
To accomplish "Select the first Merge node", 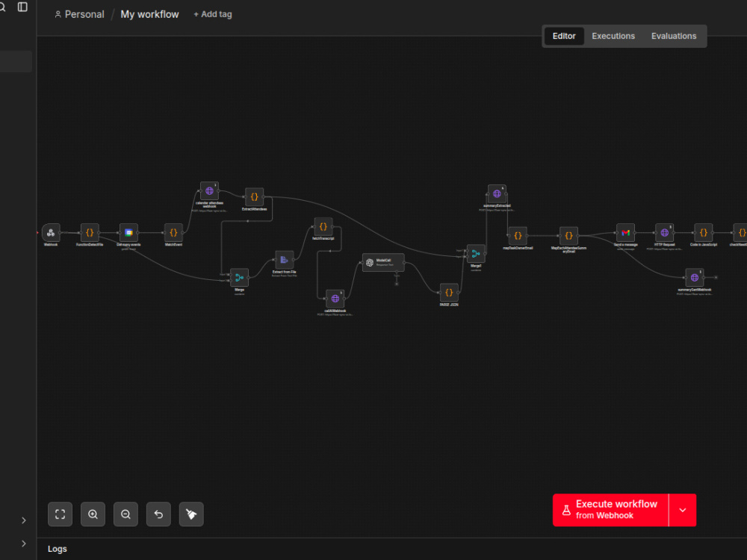I will coord(239,278).
